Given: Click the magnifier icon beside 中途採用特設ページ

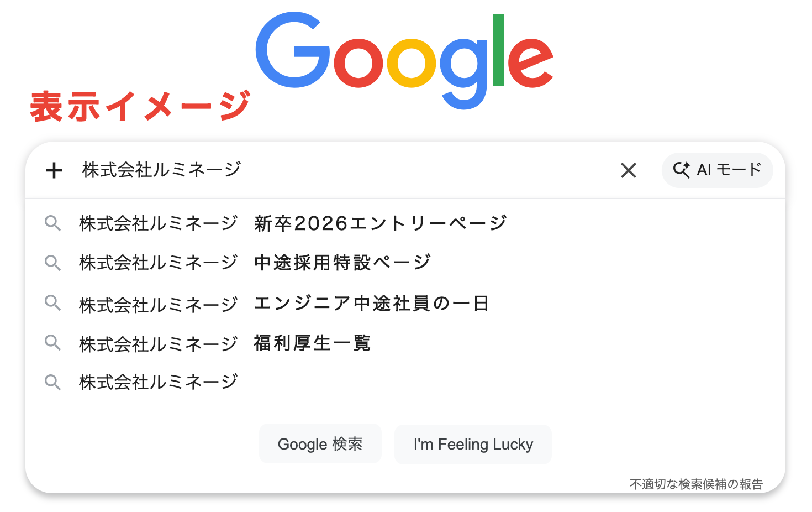Looking at the screenshot, I should pos(52,263).
